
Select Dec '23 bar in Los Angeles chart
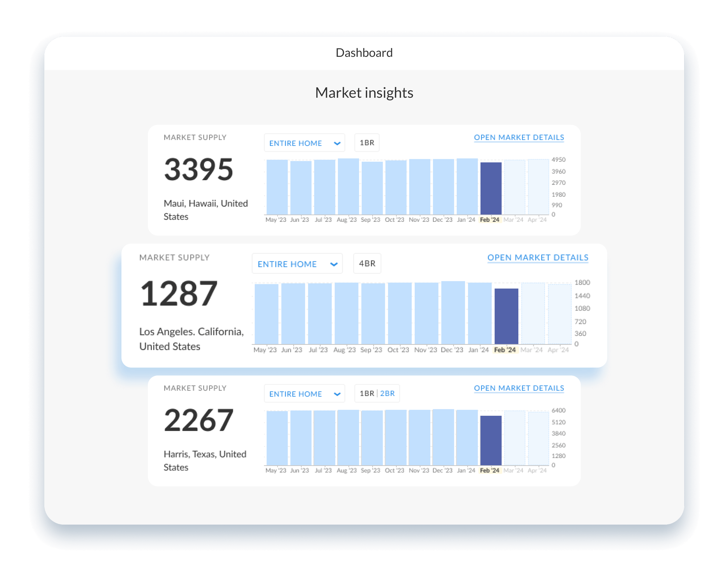point(453,312)
